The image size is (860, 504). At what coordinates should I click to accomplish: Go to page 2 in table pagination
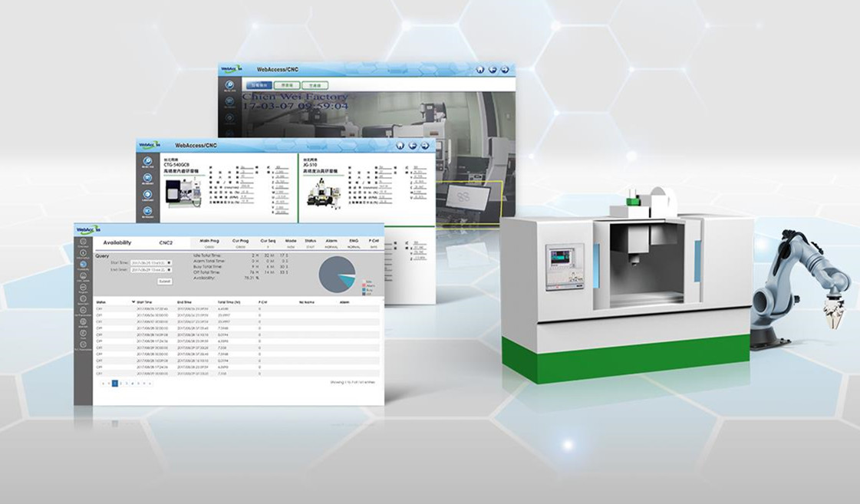120,383
